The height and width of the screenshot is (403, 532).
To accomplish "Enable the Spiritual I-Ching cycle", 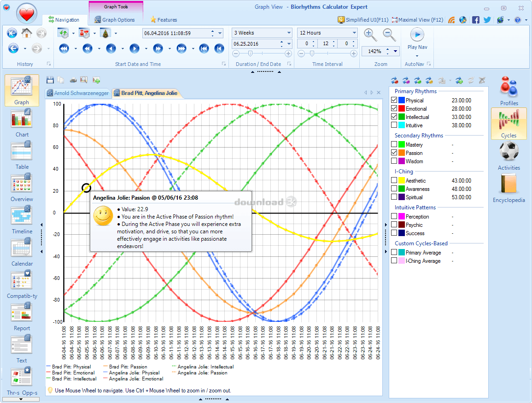I will [394, 197].
